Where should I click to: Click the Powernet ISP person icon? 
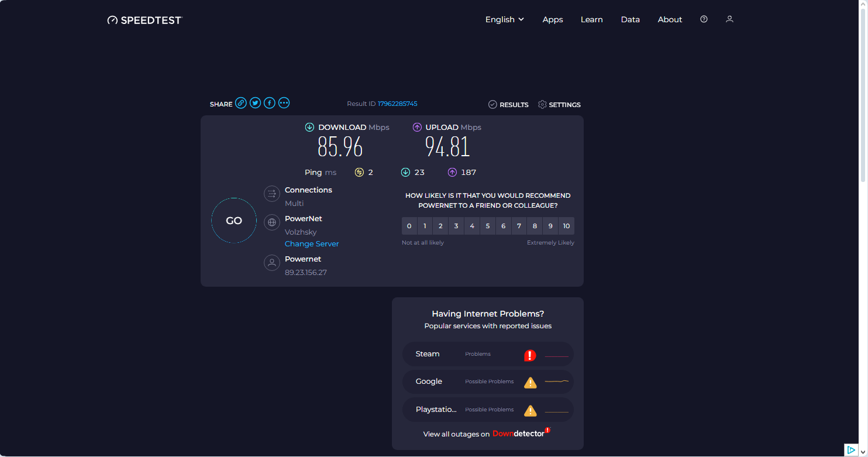(272, 263)
